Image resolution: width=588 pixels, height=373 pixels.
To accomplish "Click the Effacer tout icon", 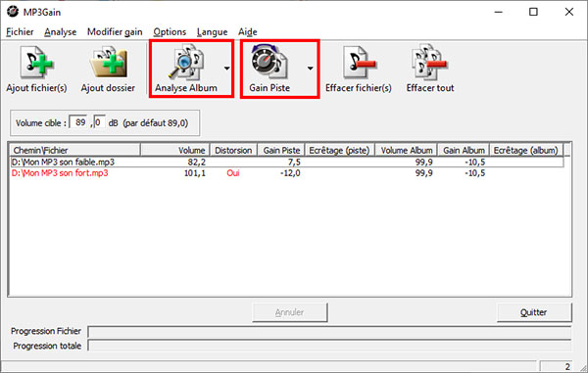I will click(430, 63).
